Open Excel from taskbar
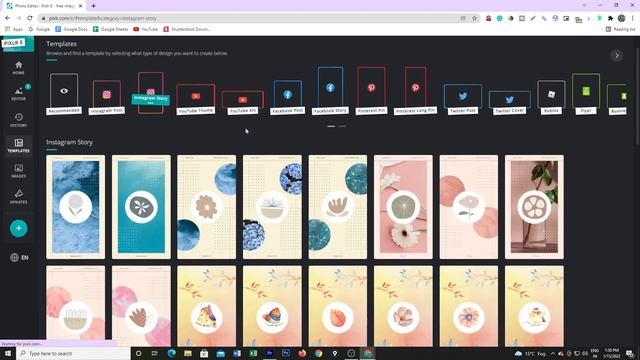The image size is (640, 360). 253,353
